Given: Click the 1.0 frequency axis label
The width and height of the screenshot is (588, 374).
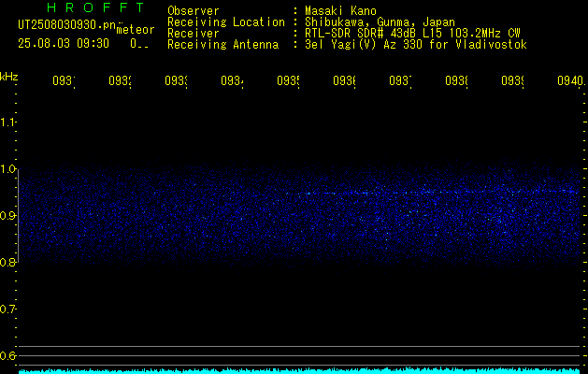Looking at the screenshot, I should click(7, 169).
